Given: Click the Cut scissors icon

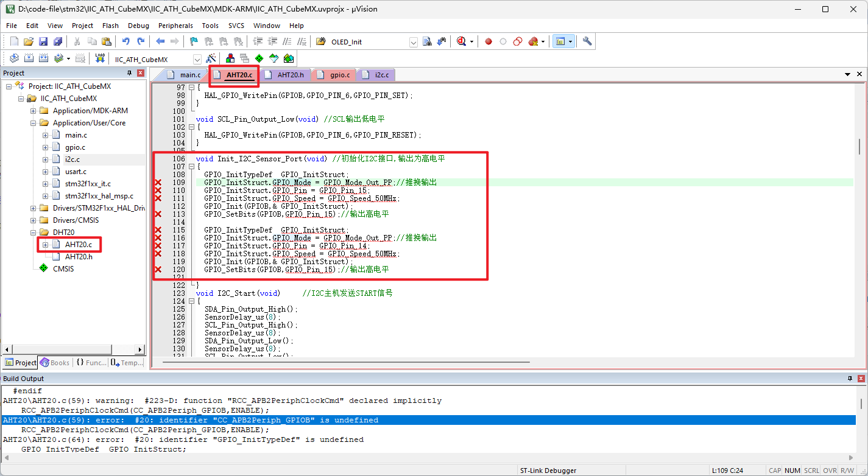Looking at the screenshot, I should pos(77,41).
